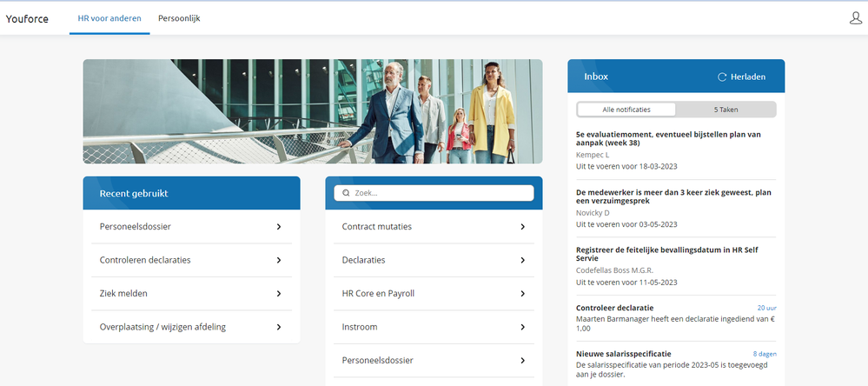The image size is (868, 386).
Task: Click the Herladen button
Action: (741, 77)
